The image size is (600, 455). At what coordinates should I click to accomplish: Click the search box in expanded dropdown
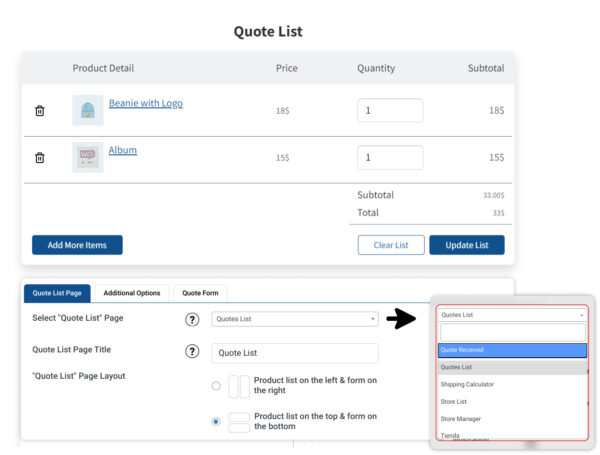(512, 332)
